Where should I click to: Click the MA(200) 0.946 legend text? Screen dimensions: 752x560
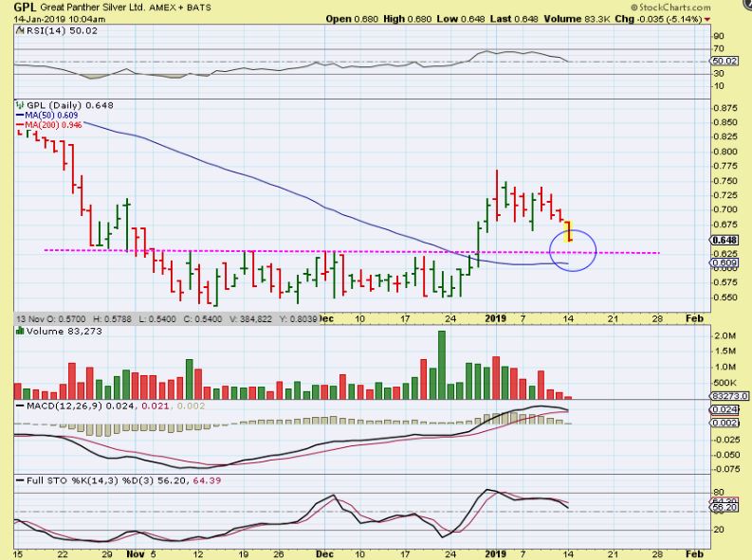pyautogui.click(x=53, y=124)
